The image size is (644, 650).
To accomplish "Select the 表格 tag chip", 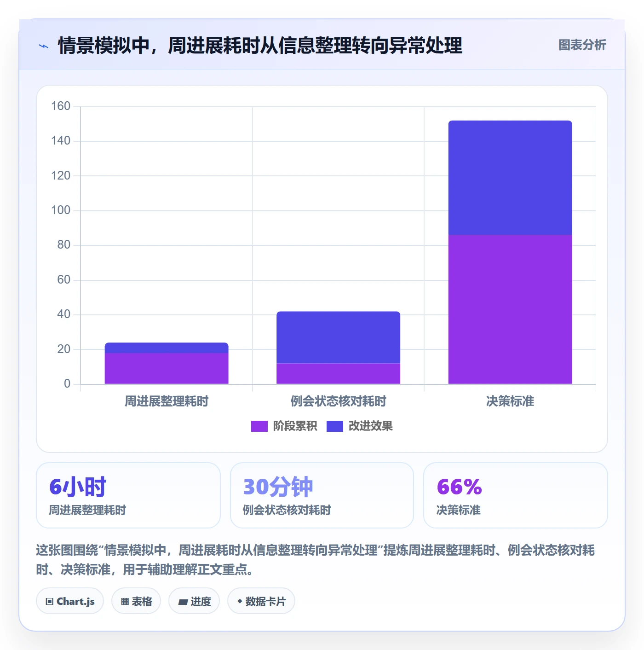I will point(136,601).
